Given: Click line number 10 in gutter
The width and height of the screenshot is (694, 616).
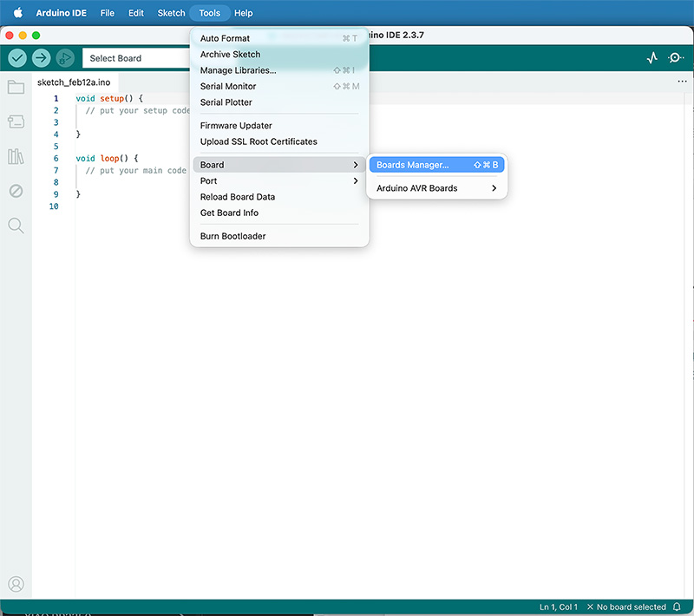Looking at the screenshot, I should pyautogui.click(x=54, y=206).
